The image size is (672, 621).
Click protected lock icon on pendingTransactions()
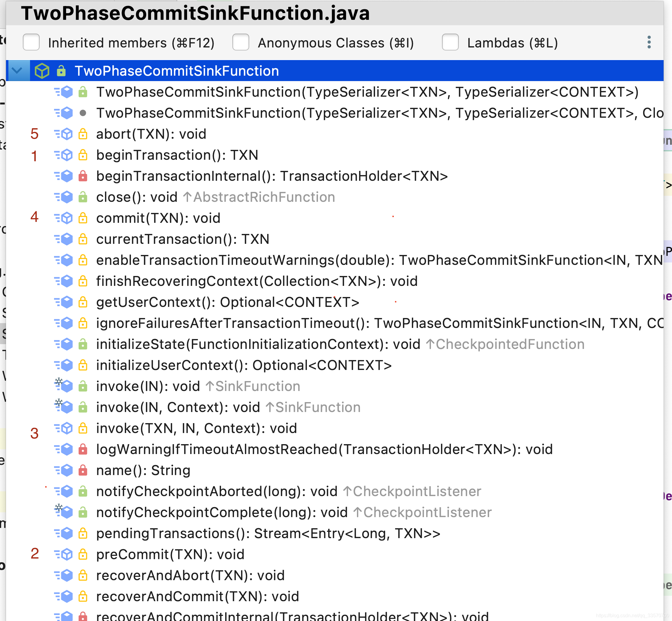[83, 534]
